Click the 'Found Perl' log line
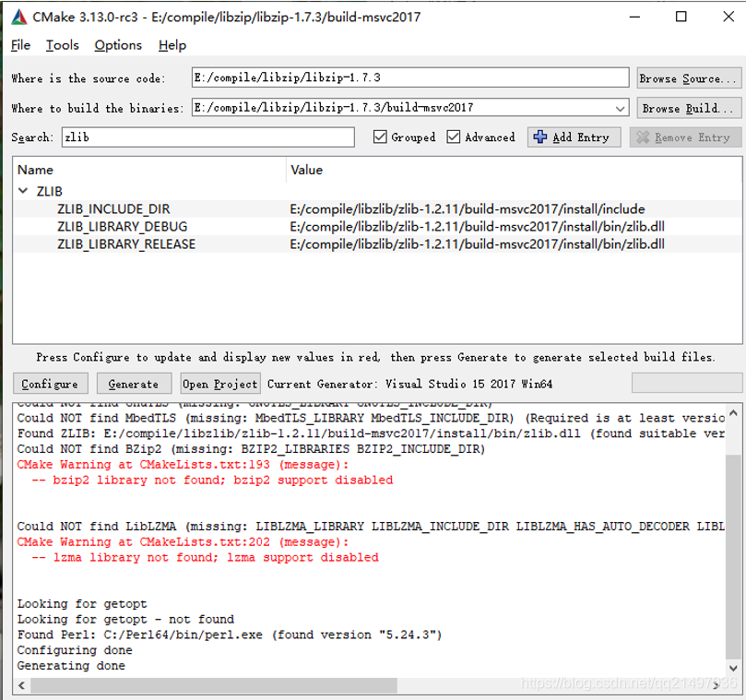 point(230,635)
